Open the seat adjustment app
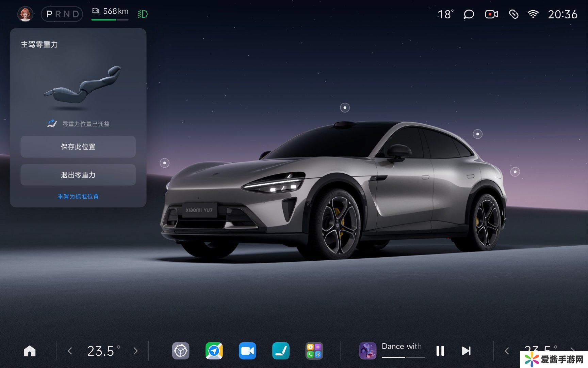This screenshot has height=368, width=588. pos(281,351)
